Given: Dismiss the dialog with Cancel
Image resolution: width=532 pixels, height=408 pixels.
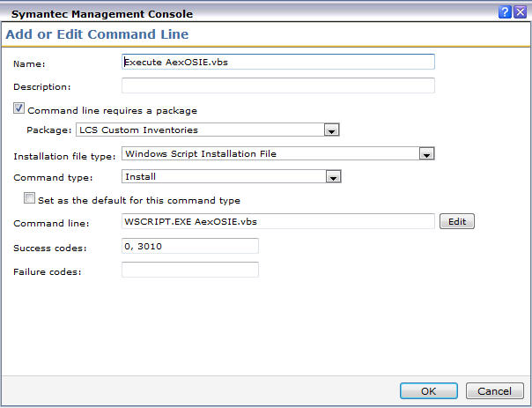Looking at the screenshot, I should click(494, 391).
